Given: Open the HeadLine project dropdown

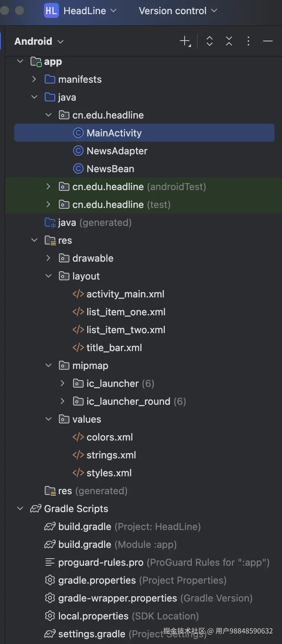Looking at the screenshot, I should (x=90, y=11).
